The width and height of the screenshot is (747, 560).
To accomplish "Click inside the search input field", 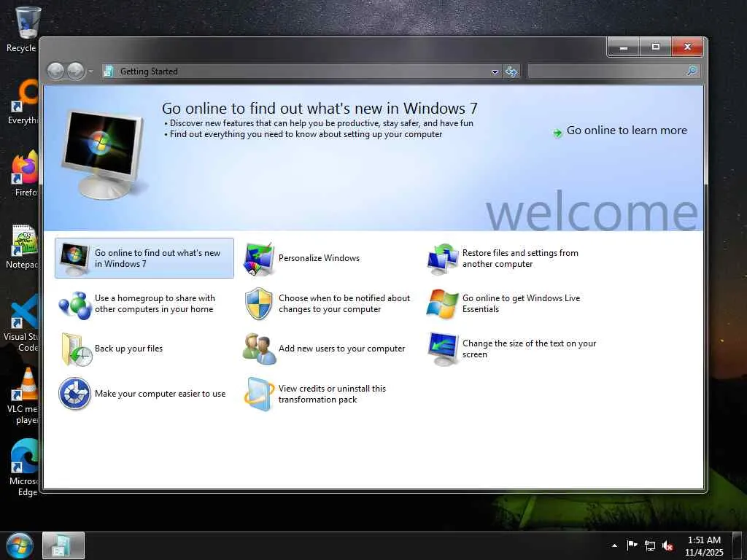I will point(606,71).
